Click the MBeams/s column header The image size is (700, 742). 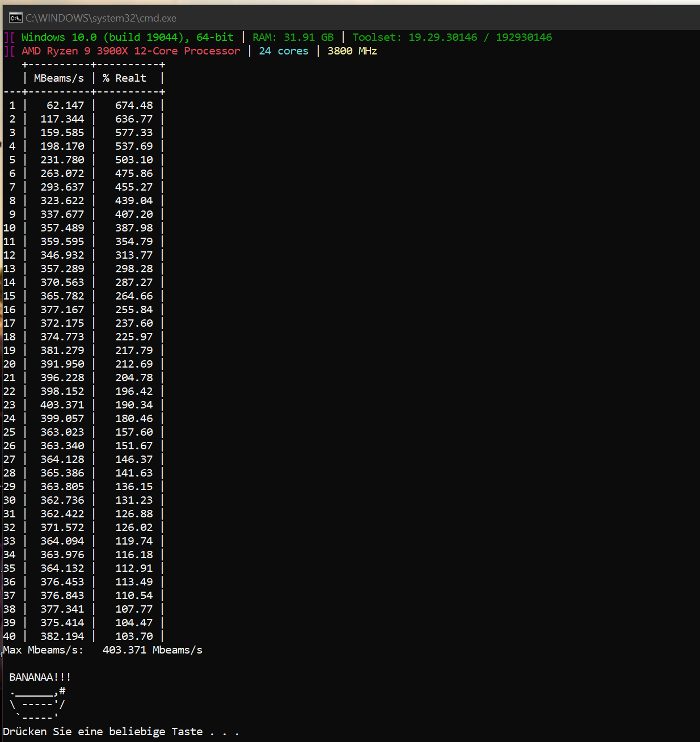[59, 78]
